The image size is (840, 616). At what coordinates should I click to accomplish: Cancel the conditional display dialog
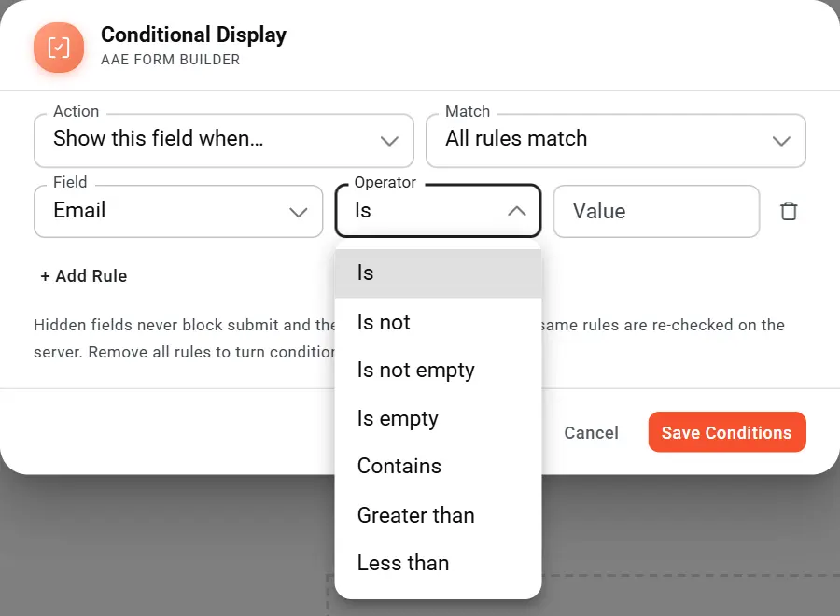click(592, 432)
